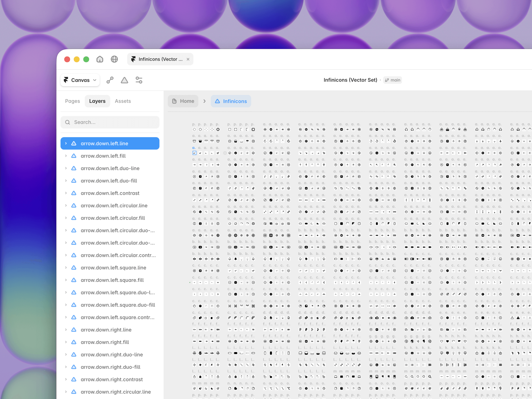Expand arrow.down.left.contrast layer

tap(66, 193)
